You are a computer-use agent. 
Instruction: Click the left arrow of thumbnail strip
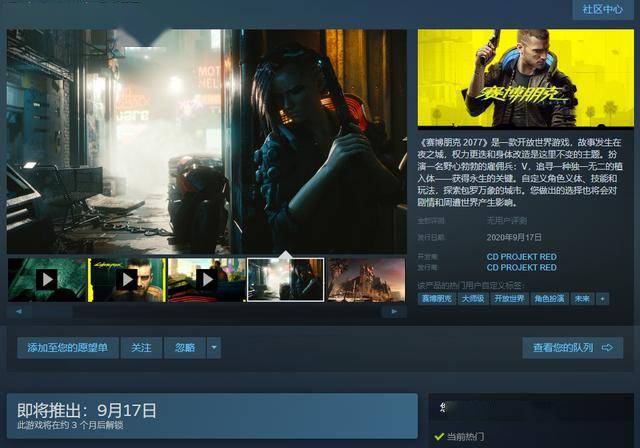click(19, 311)
